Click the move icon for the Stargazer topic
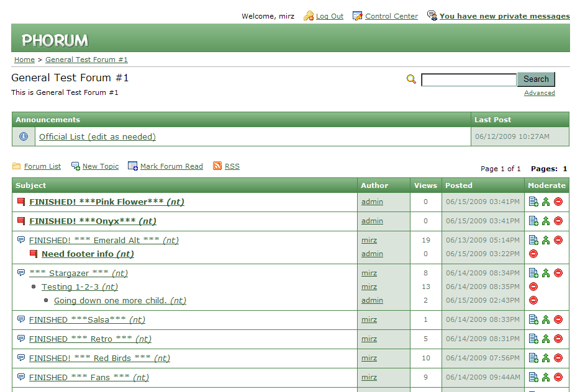 pyautogui.click(x=533, y=273)
